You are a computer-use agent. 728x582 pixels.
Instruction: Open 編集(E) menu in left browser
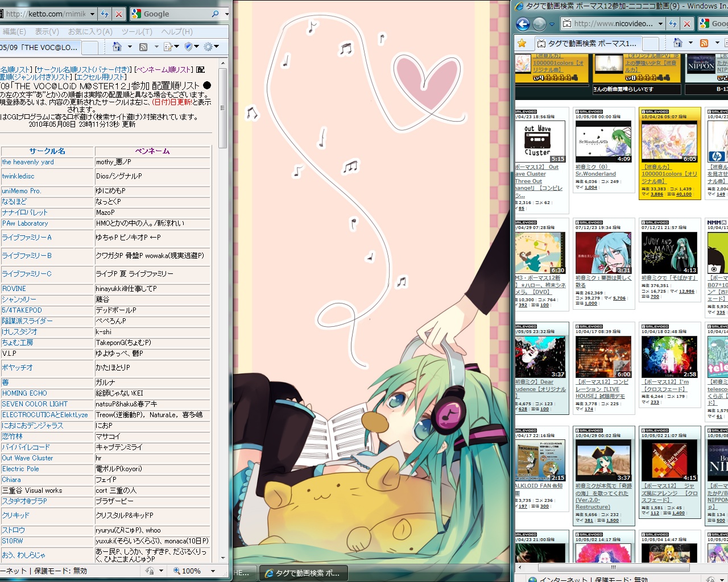[14, 32]
